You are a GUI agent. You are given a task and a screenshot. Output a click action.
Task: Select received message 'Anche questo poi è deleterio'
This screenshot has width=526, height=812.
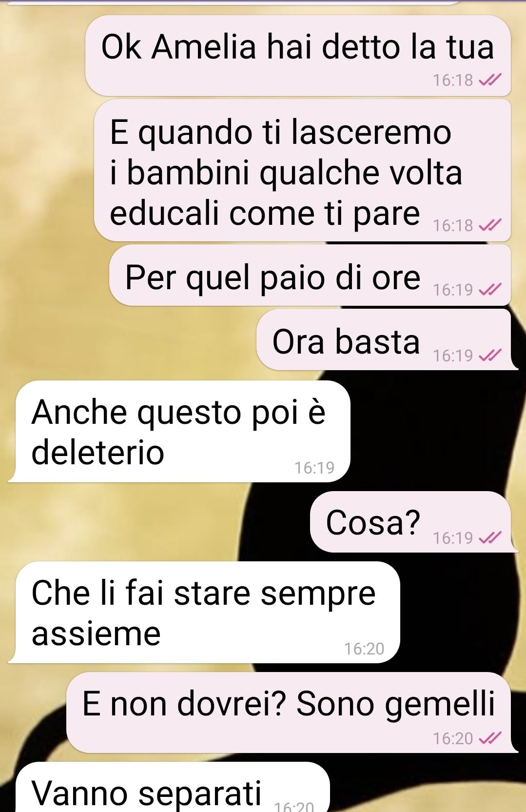[179, 432]
